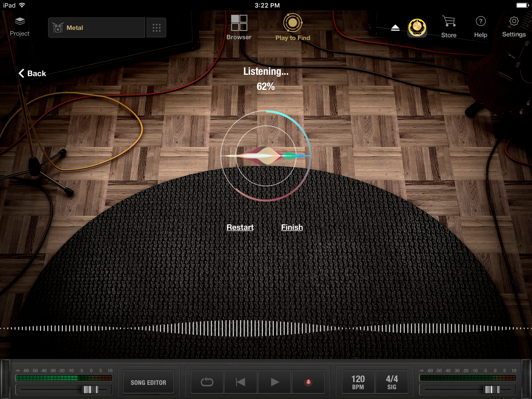Tap the left input level meter

[64, 378]
